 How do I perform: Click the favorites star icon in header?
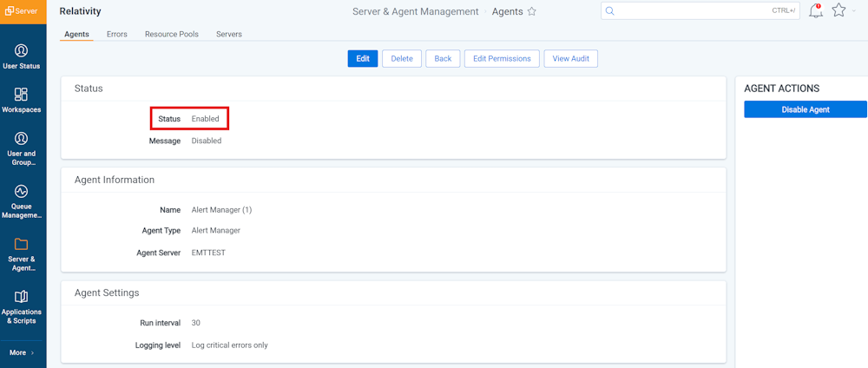838,10
